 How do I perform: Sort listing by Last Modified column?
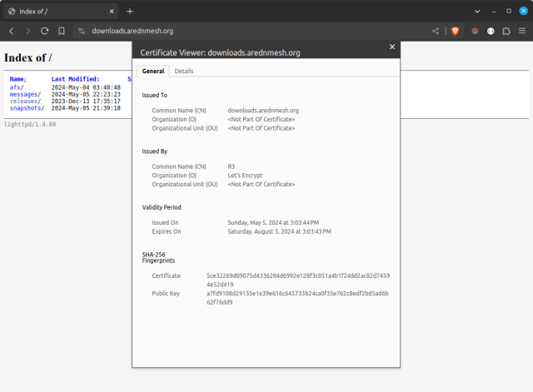(x=76, y=79)
